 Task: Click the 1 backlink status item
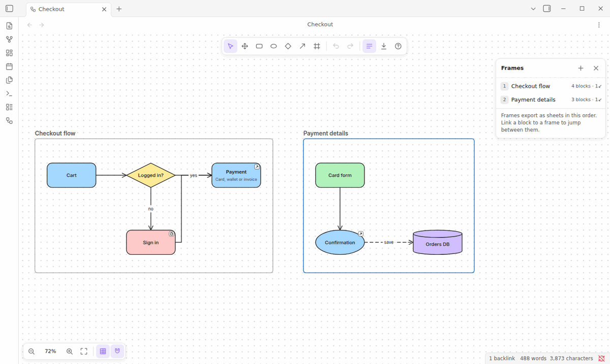502,358
